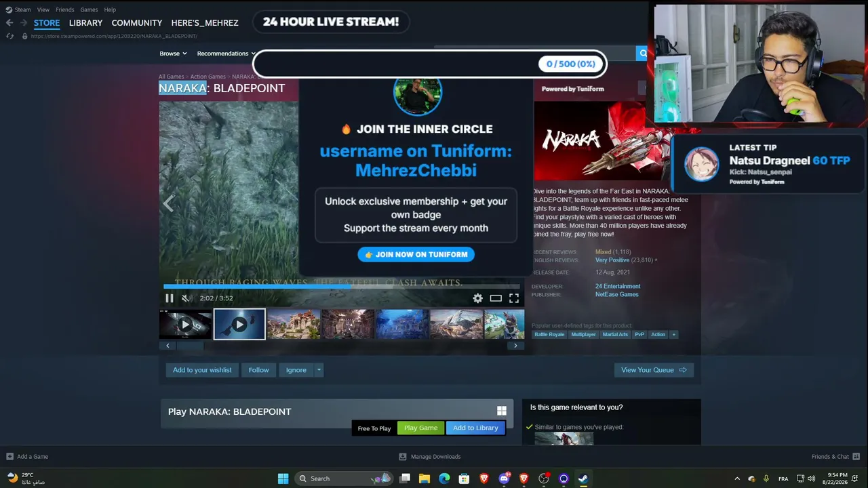The width and height of the screenshot is (868, 488).
Task: Click JOIN NOW ON TUNIFORM button
Action: (x=416, y=254)
